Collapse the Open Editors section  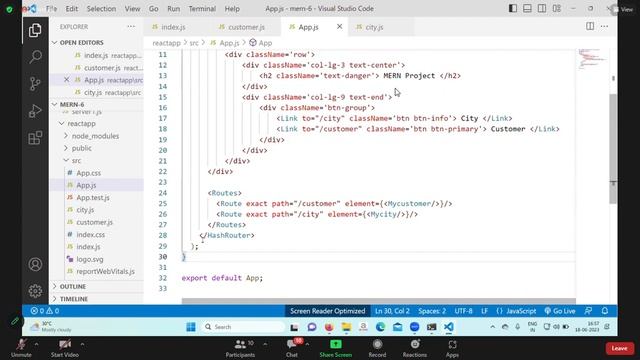tap(82, 42)
